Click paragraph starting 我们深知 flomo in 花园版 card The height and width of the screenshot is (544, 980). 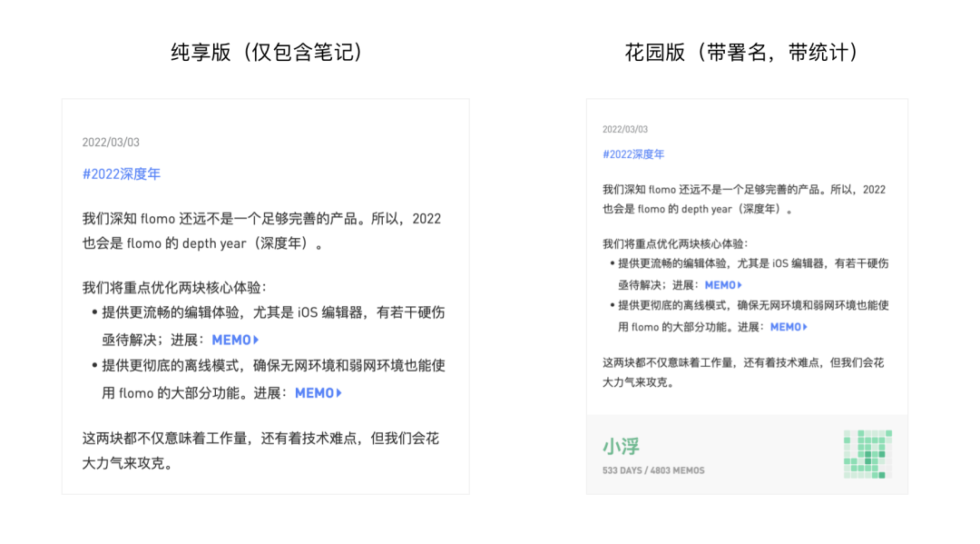(744, 200)
